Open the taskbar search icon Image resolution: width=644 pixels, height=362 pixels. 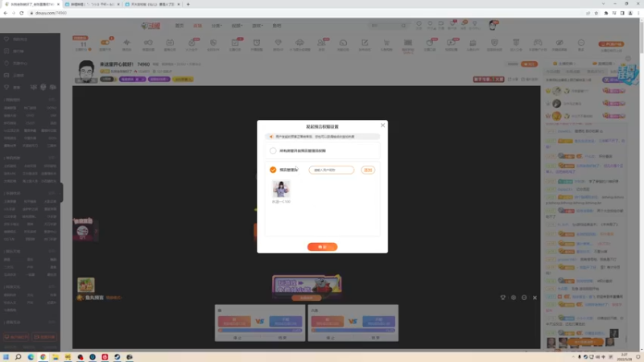tap(18, 356)
